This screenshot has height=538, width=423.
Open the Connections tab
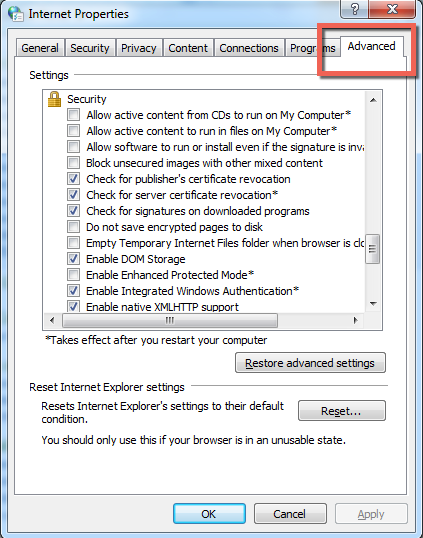point(249,48)
